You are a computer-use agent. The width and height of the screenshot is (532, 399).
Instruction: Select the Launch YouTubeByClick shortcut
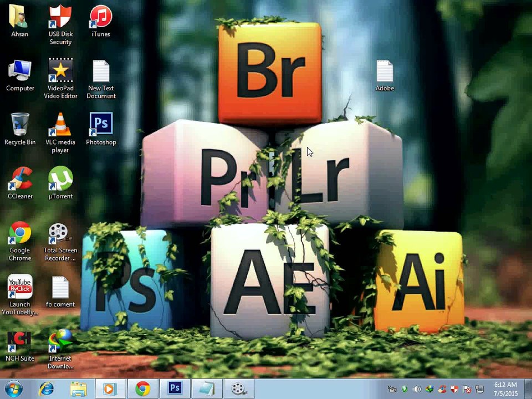tap(20, 294)
